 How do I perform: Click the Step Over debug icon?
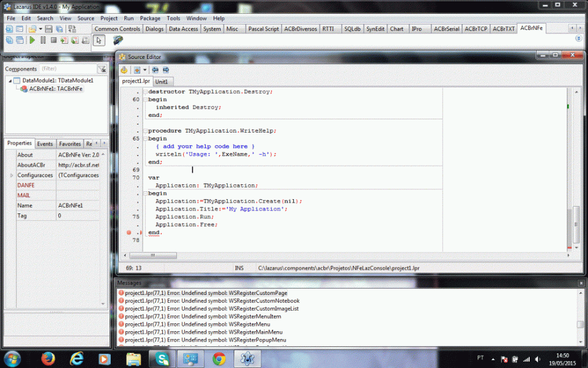tap(75, 40)
